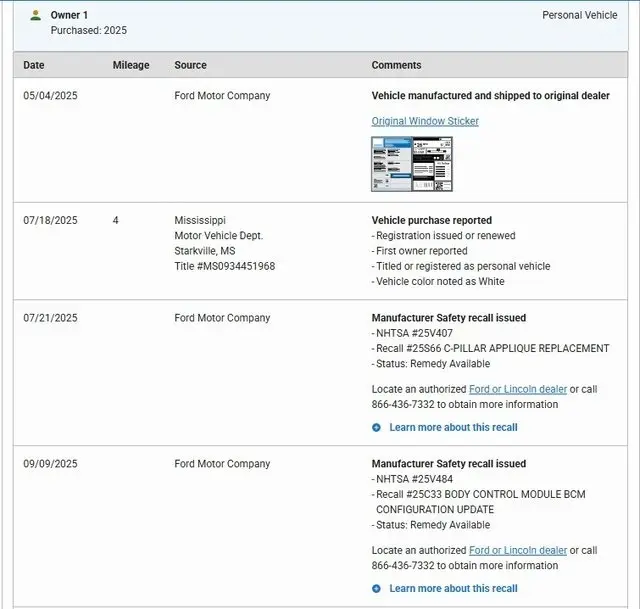Follow Ford or Lincoln dealer link under NHTSA #25V484
Image resolution: width=640 pixels, height=609 pixels.
tap(518, 550)
